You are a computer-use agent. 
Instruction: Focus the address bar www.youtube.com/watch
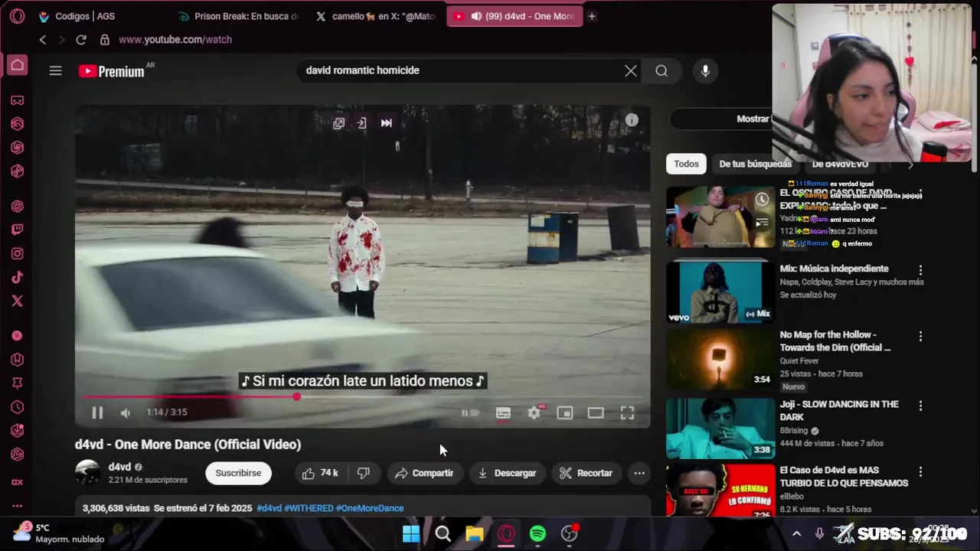(x=175, y=40)
